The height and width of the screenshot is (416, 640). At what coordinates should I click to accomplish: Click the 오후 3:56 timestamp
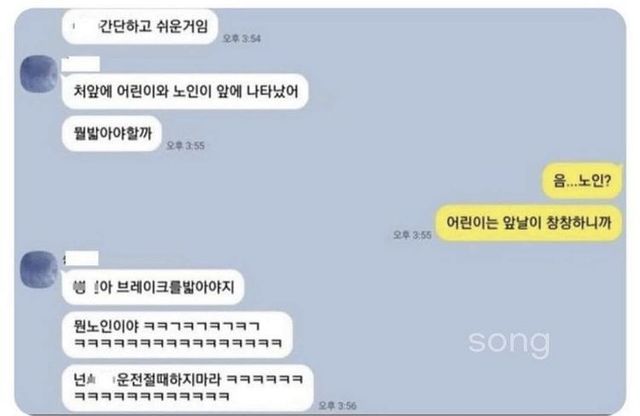tap(337, 406)
